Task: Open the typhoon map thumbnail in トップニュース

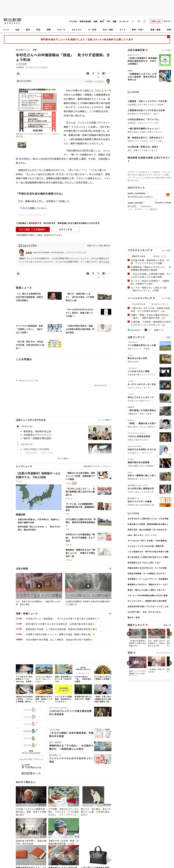Action: (39, 497)
